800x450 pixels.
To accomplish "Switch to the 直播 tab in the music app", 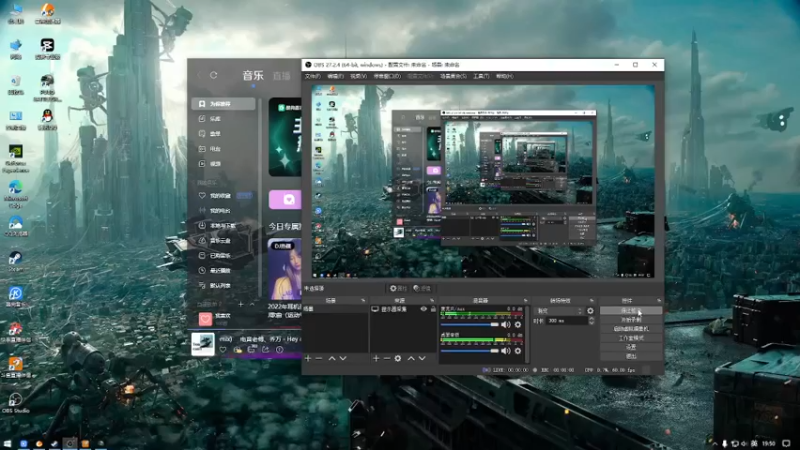I will click(281, 76).
